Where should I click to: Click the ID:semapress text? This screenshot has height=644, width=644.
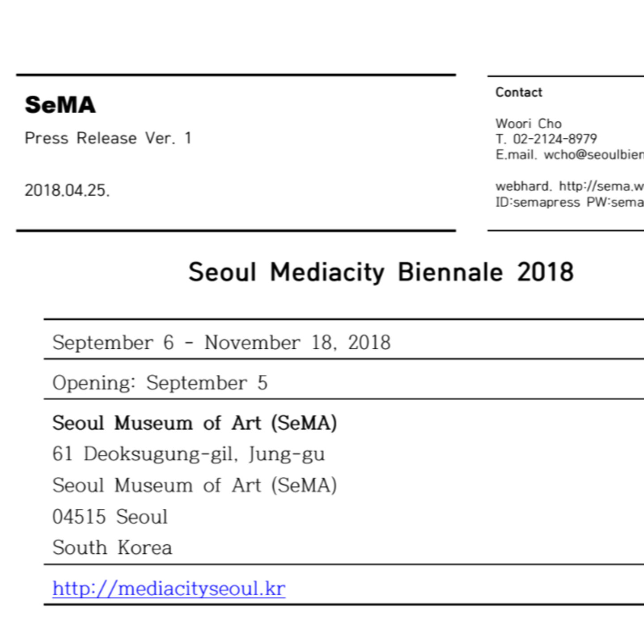[538, 202]
